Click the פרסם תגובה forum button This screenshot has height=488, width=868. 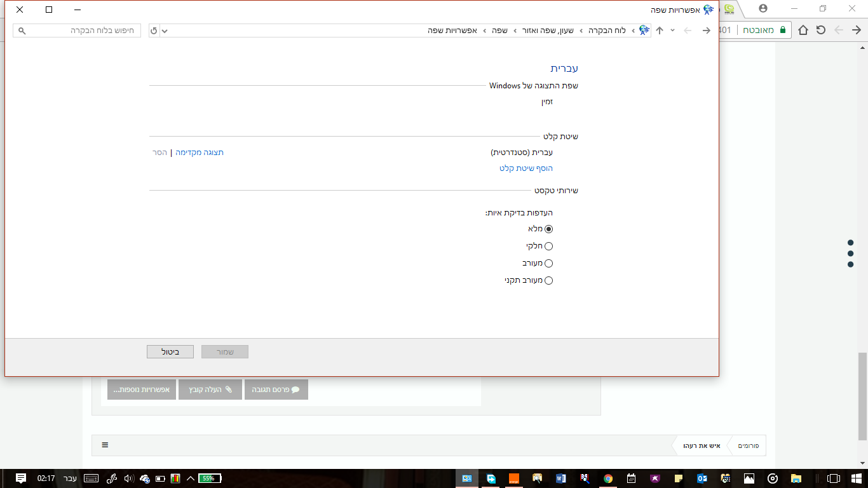[x=276, y=390]
